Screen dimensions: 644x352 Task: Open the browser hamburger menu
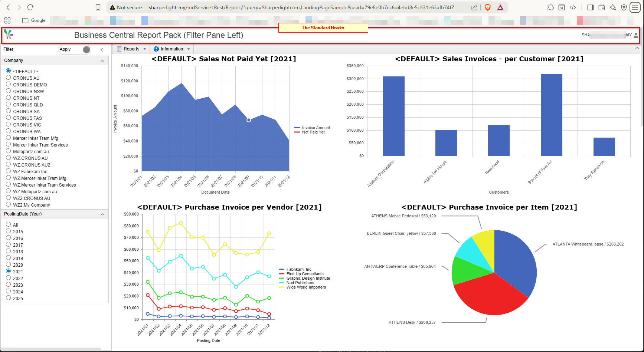click(635, 7)
